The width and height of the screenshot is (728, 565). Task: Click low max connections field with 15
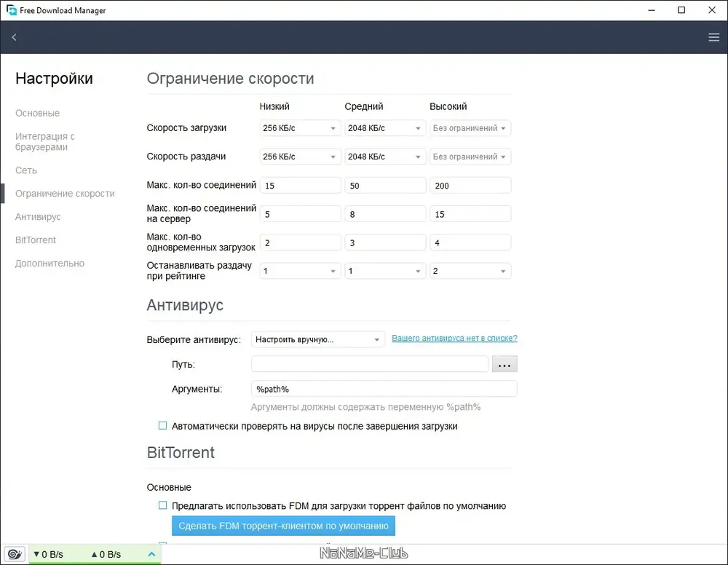pyautogui.click(x=300, y=186)
